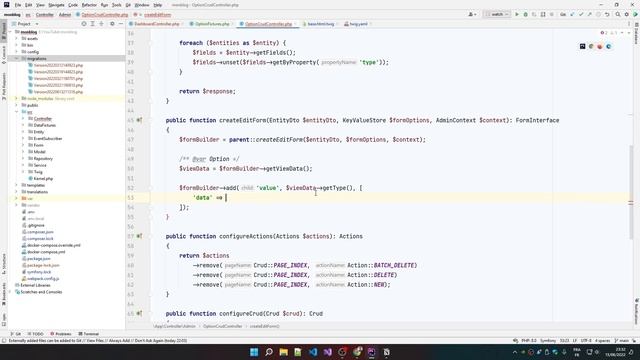Select webpack.config.js in project tree
The height and width of the screenshot is (360, 640).
coord(43,278)
